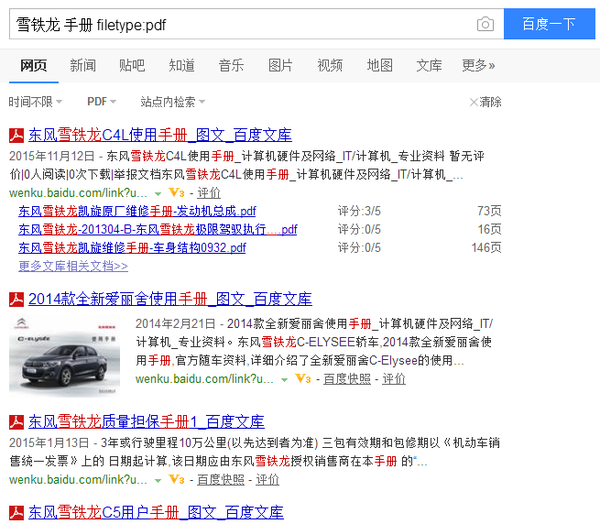This screenshot has width=600, height=524.
Task: Switch to the 贴吧 tab
Action: pos(132,65)
